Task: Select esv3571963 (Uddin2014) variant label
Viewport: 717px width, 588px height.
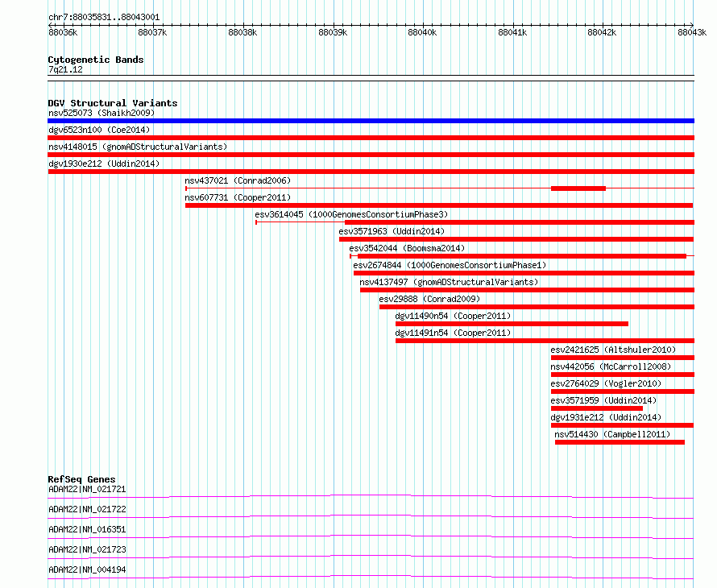Action: coord(392,231)
